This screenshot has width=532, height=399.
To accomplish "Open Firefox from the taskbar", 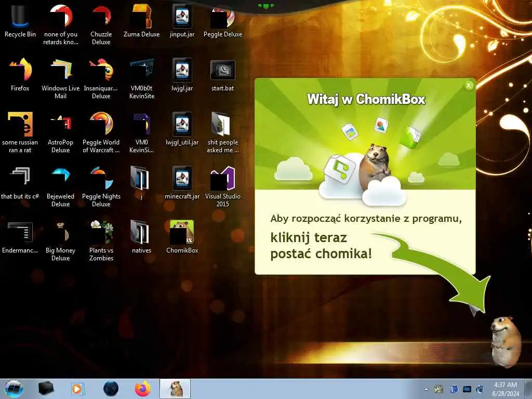I will point(143,389).
